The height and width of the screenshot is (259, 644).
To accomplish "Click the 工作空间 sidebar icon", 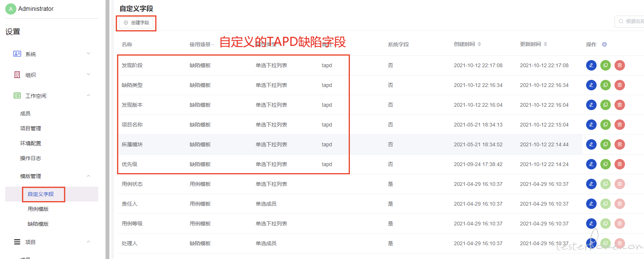I will coord(17,96).
